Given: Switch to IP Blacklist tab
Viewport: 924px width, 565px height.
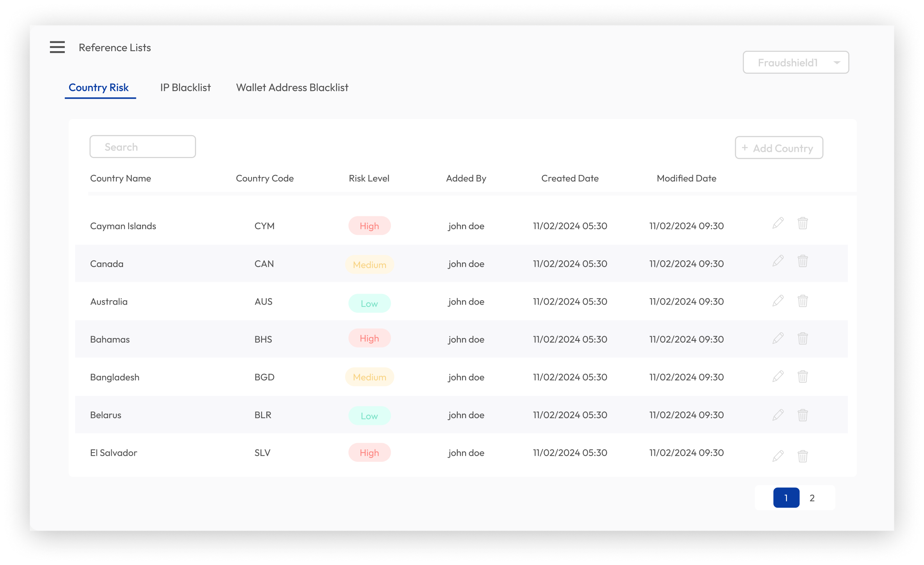Looking at the screenshot, I should 185,87.
